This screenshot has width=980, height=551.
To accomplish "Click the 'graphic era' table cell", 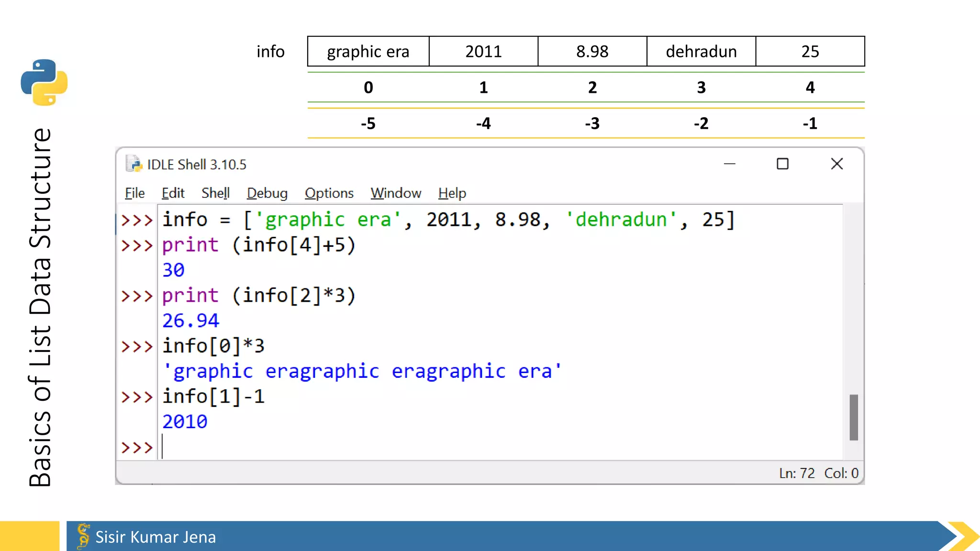I will click(368, 51).
